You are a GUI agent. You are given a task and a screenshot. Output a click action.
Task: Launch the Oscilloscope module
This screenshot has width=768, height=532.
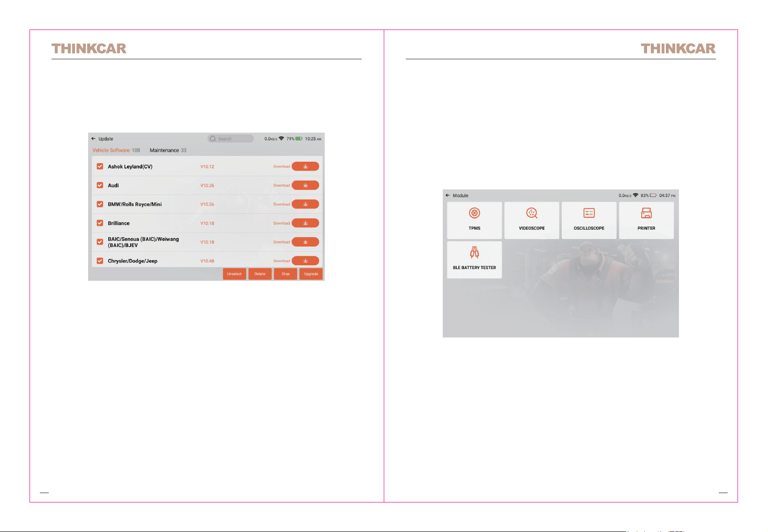click(x=589, y=220)
